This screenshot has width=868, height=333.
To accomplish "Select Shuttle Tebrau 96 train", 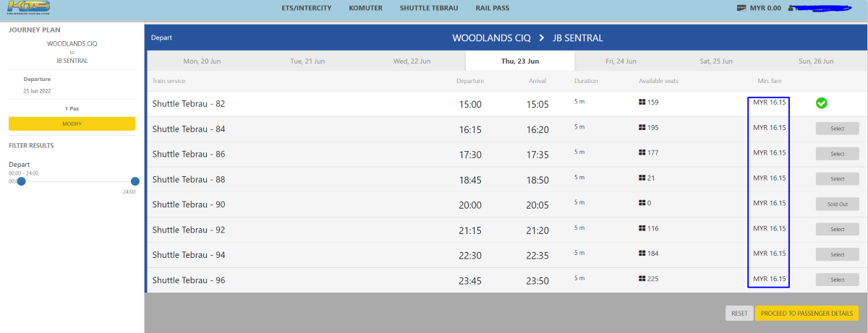I will [x=838, y=280].
